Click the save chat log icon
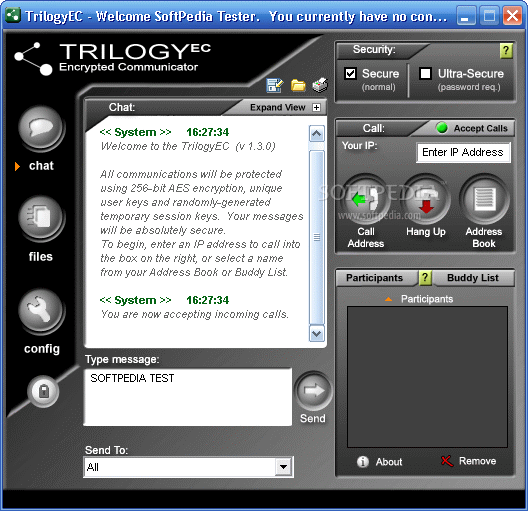 [x=275, y=85]
